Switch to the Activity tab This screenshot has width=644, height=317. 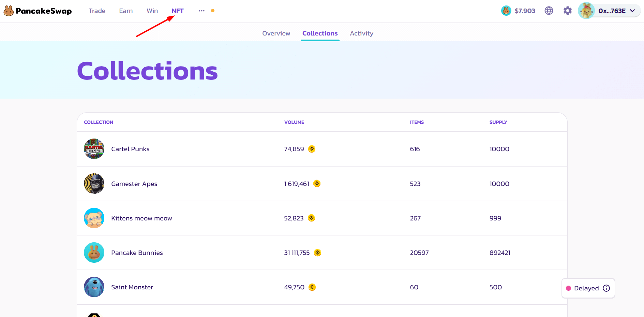pyautogui.click(x=361, y=33)
